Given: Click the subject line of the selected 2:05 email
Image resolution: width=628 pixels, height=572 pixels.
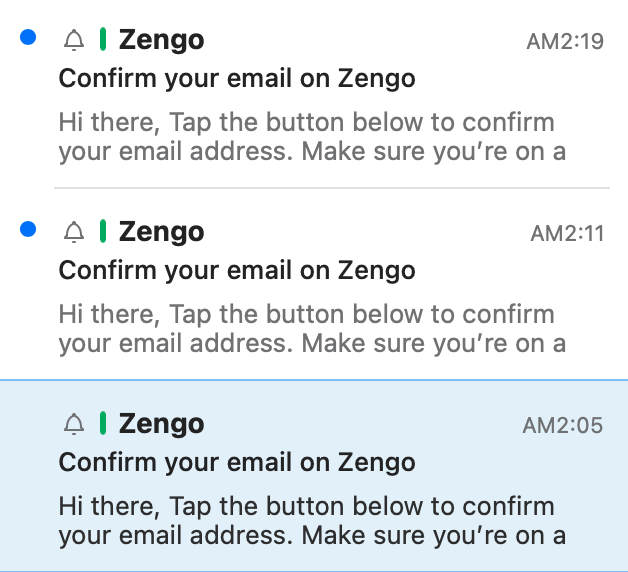Looking at the screenshot, I should click(x=237, y=462).
